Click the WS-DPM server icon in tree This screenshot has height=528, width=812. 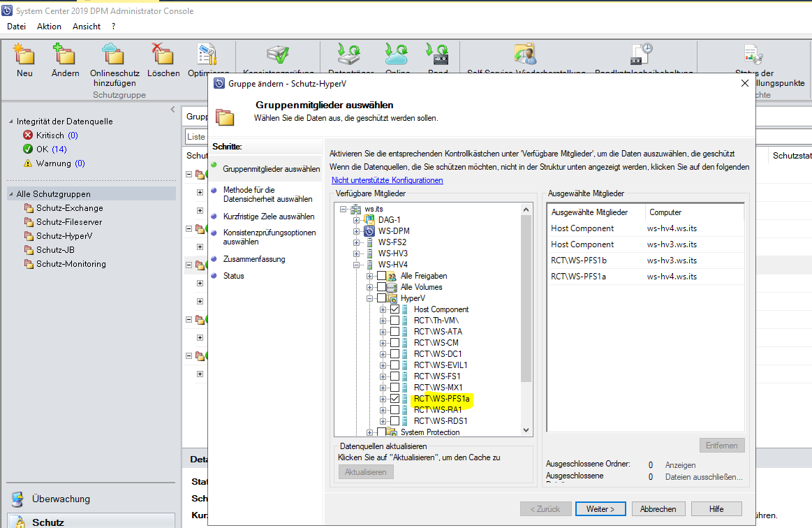pos(369,231)
